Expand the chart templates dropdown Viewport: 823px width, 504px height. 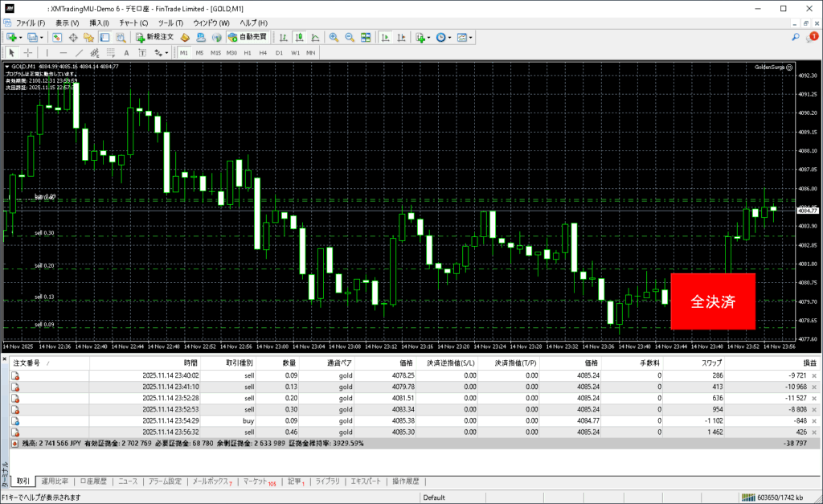[x=471, y=38]
